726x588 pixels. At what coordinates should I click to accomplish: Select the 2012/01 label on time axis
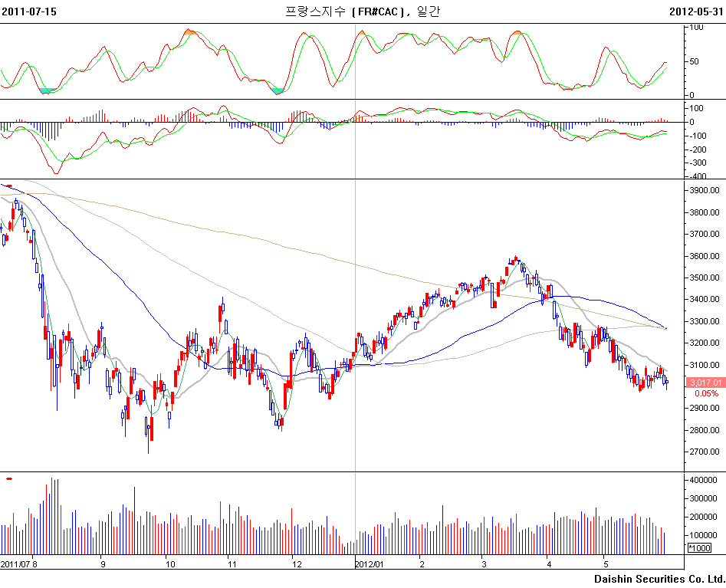coord(371,563)
